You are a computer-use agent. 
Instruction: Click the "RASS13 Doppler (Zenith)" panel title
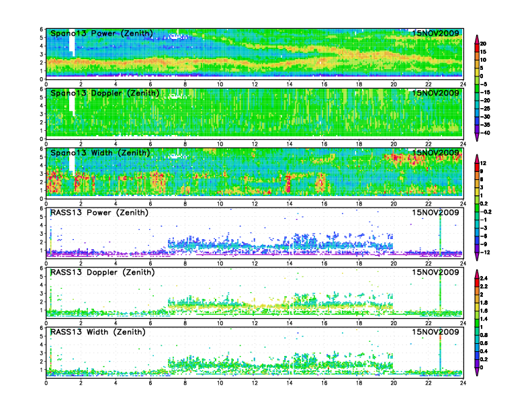[x=103, y=272]
